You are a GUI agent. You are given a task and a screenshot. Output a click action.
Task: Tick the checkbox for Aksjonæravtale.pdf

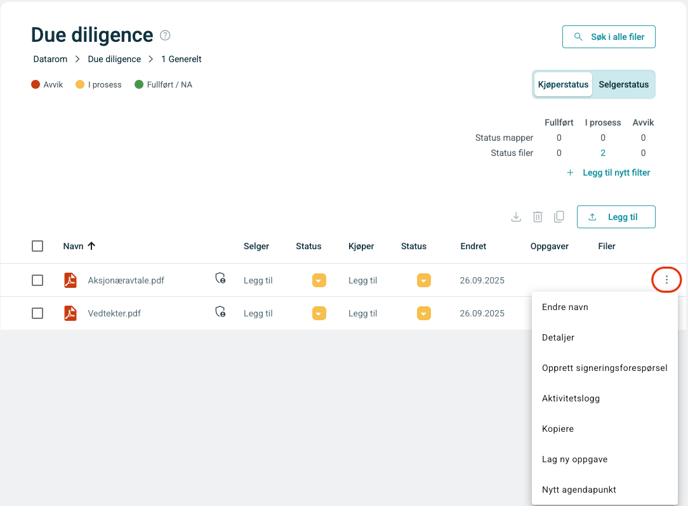coord(38,281)
